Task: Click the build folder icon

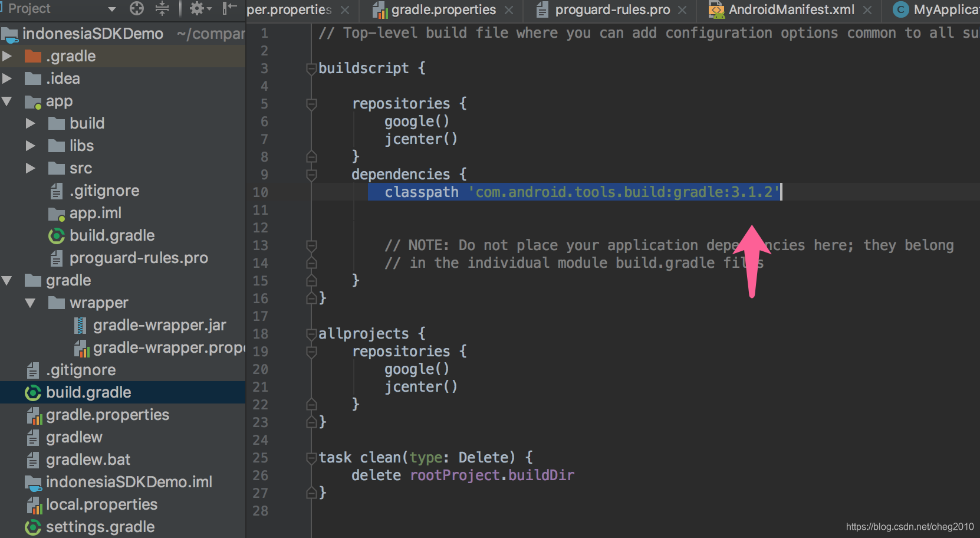Action: tap(57, 123)
